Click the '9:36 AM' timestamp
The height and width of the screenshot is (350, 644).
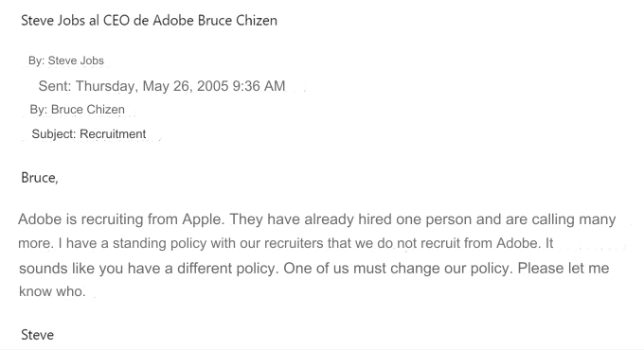259,86
